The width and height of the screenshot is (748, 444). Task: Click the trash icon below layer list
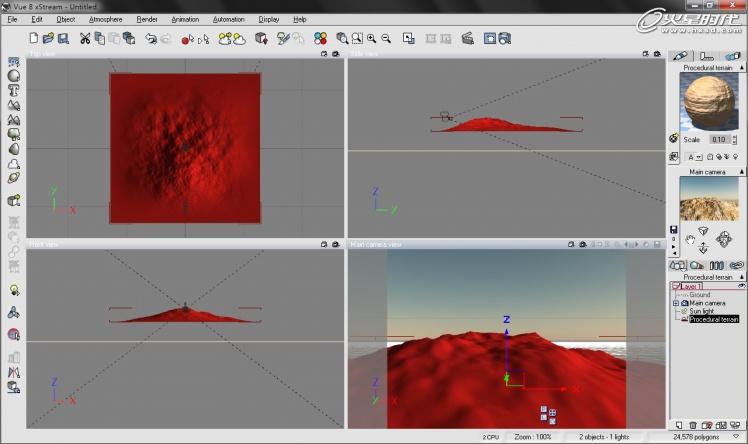(693, 425)
